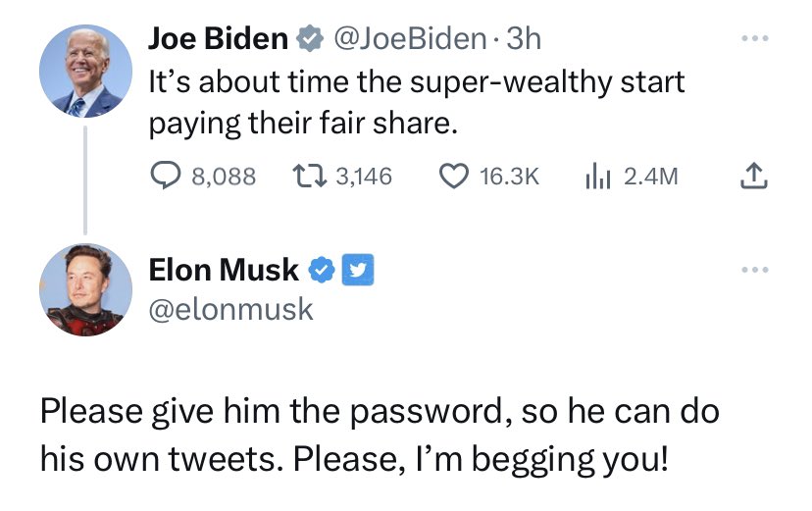Like Biden's tweet with the heart icon
Screen dimensions: 812x511
pyautogui.click(x=453, y=177)
